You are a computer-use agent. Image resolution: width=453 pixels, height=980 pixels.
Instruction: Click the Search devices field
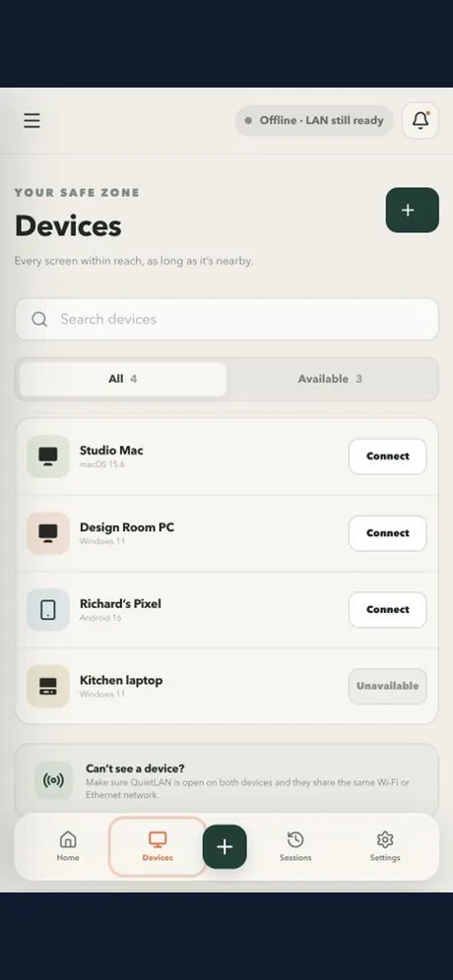(226, 320)
